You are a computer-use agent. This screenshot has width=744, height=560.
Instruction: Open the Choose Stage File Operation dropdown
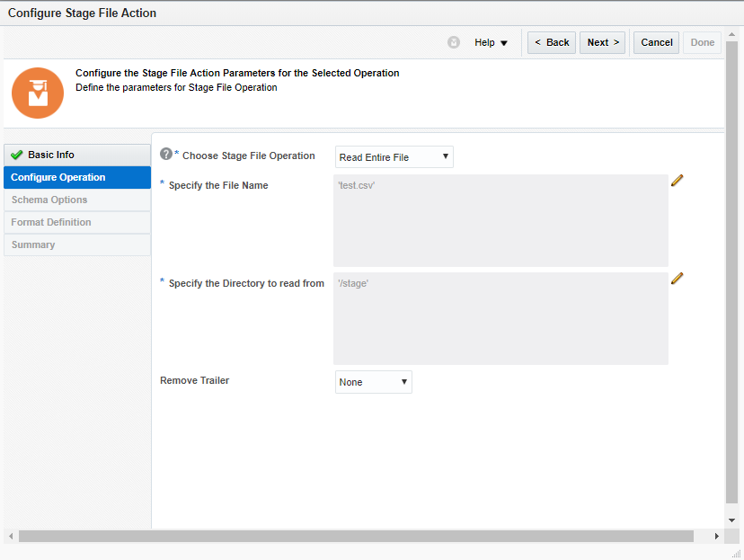click(394, 157)
